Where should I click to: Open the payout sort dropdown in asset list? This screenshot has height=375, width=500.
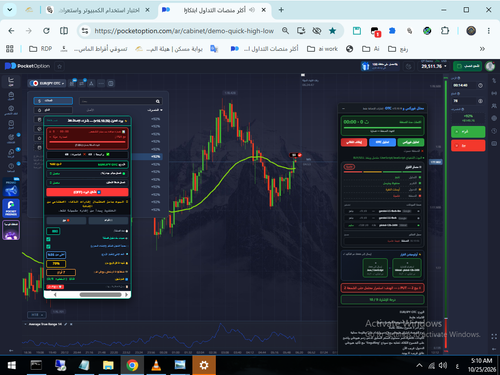tap(155, 110)
